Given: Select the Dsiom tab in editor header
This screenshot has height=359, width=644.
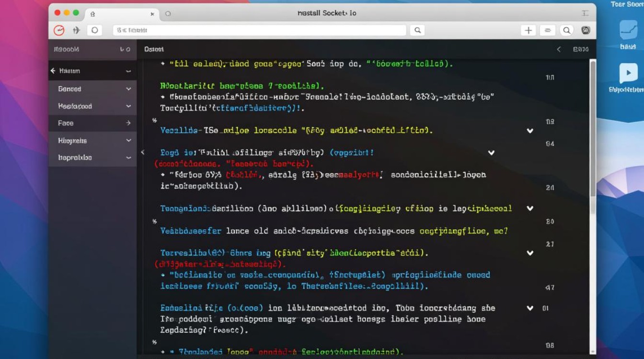Looking at the screenshot, I should point(154,49).
